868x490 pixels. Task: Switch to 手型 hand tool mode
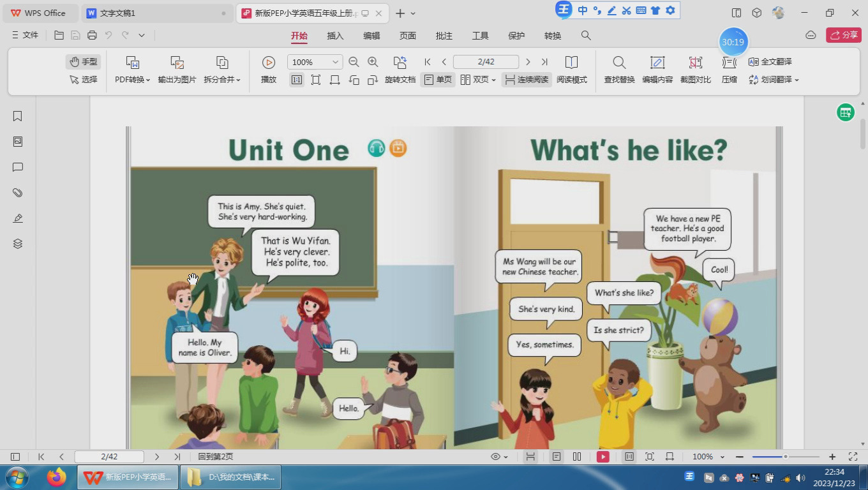pyautogui.click(x=83, y=62)
